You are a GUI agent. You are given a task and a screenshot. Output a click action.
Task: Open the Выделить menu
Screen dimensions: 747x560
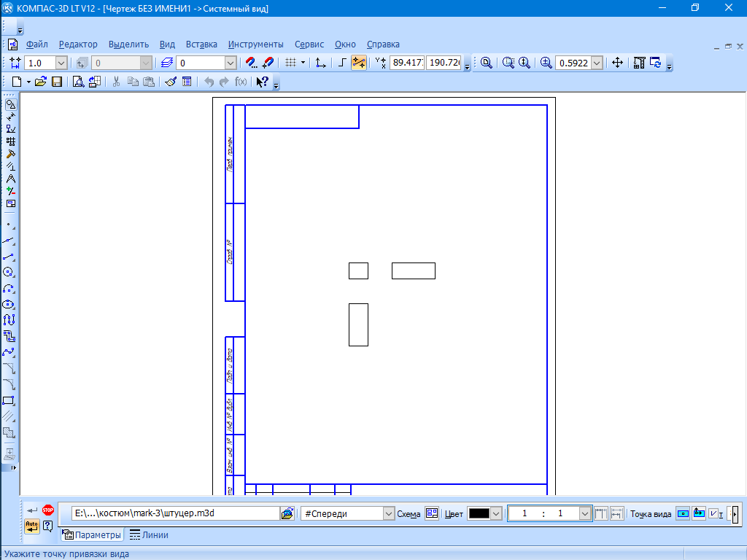[128, 44]
